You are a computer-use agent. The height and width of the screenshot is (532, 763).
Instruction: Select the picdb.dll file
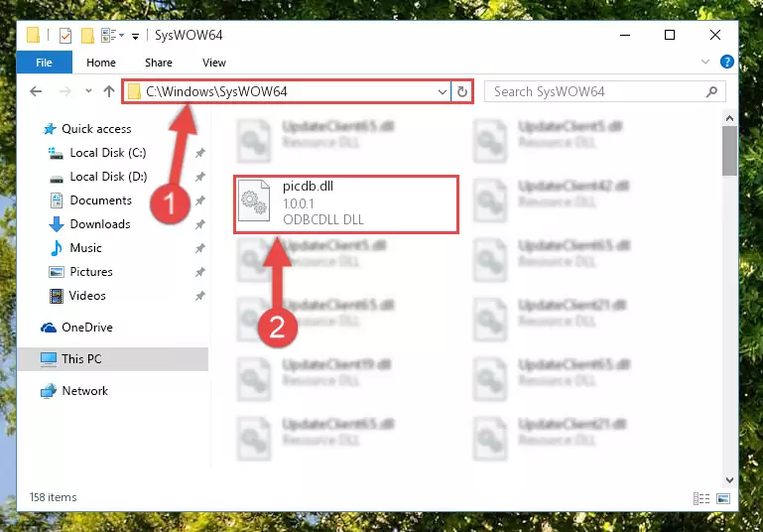point(346,204)
